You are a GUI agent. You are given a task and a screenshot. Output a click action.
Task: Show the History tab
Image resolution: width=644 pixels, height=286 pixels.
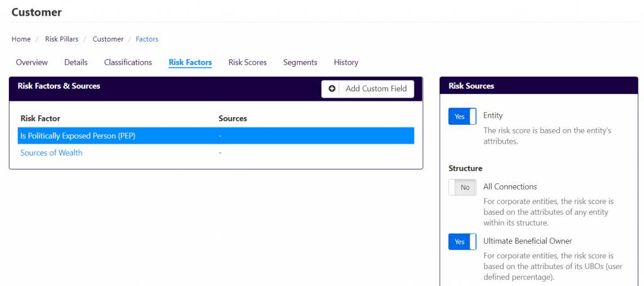click(346, 62)
